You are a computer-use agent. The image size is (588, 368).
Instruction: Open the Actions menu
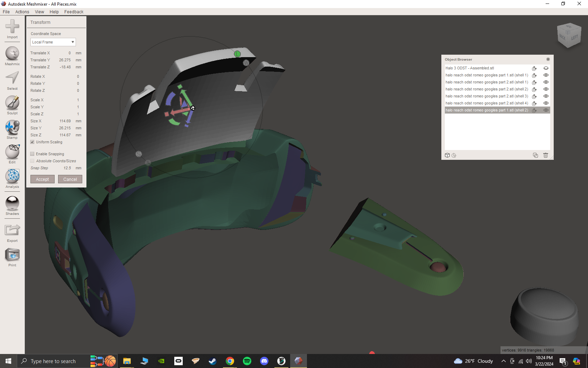pyautogui.click(x=22, y=12)
